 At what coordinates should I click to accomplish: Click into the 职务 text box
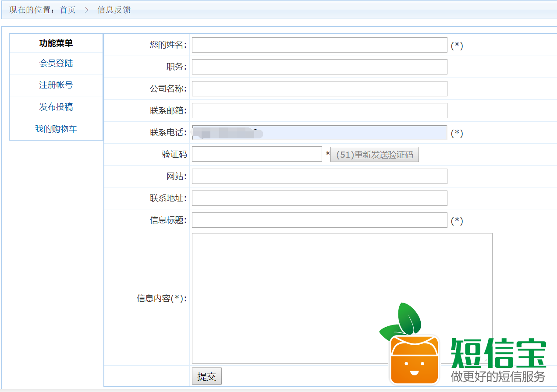pyautogui.click(x=319, y=67)
